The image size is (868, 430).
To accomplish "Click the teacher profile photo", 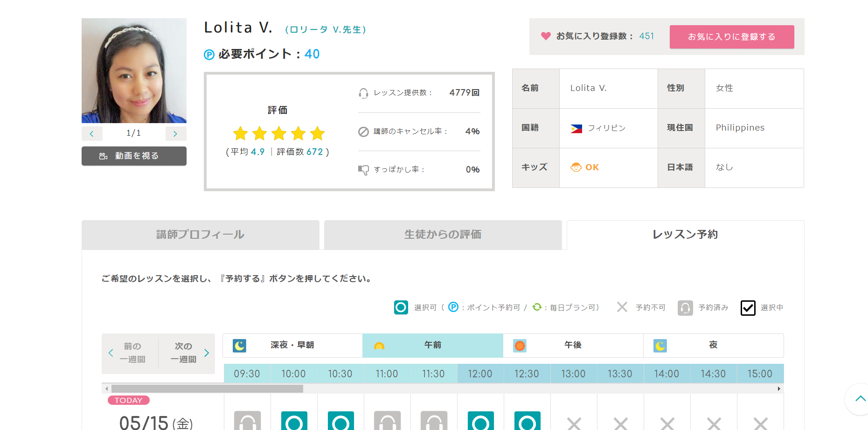I will tap(134, 70).
